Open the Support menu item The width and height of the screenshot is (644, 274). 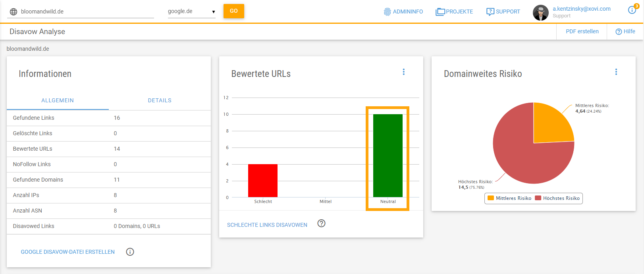coord(508,12)
